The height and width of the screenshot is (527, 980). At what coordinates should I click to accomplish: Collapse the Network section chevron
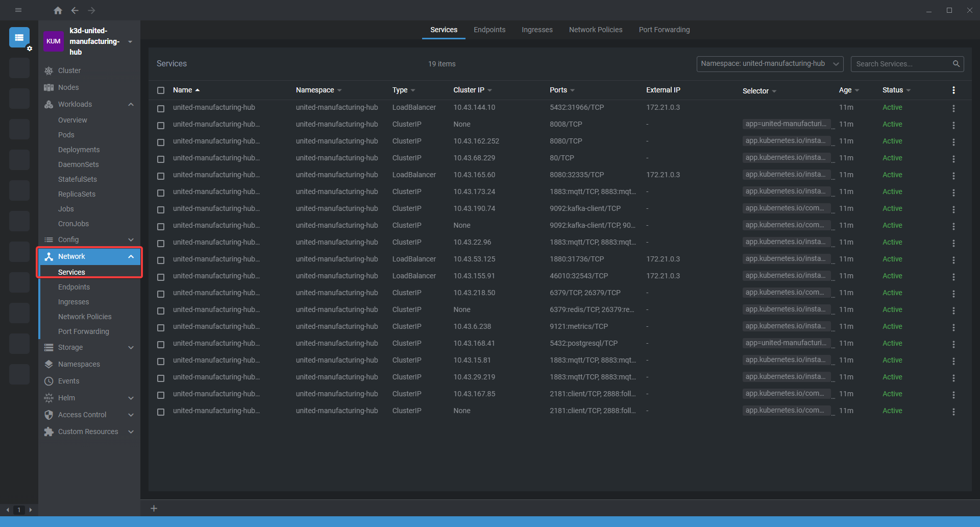pos(131,256)
